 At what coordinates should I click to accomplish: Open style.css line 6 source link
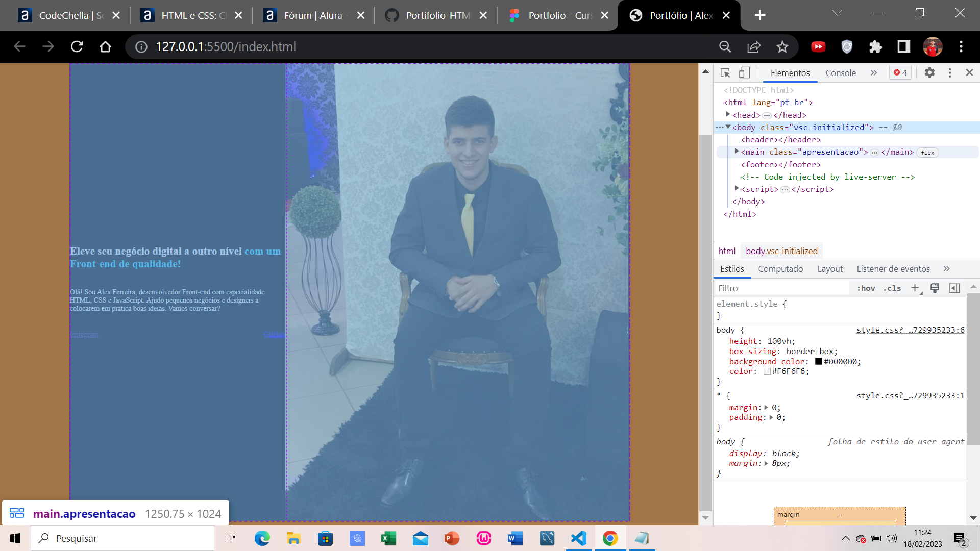(x=911, y=330)
